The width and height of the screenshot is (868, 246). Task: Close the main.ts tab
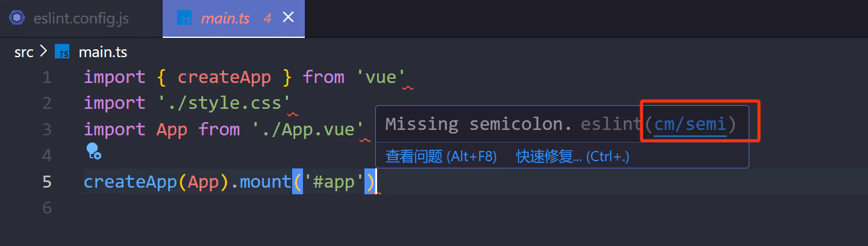[x=288, y=17]
